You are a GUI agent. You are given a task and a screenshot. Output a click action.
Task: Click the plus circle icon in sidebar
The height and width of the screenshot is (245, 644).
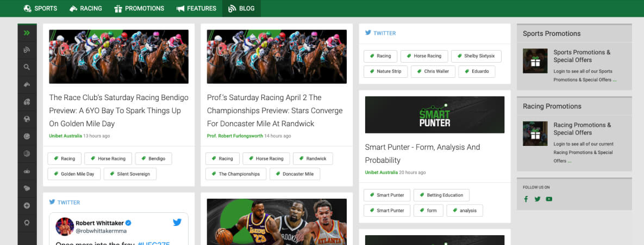[27, 205]
